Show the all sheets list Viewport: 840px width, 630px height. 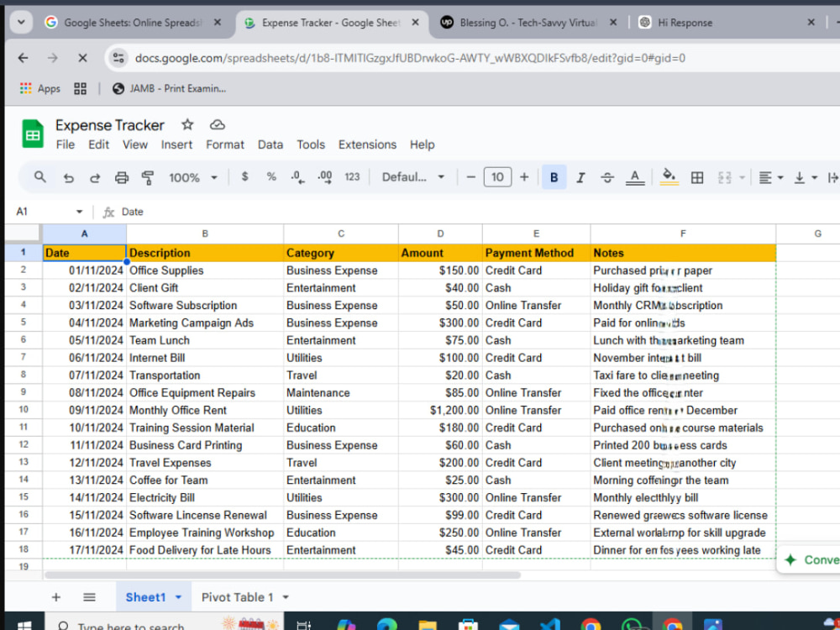(90, 596)
